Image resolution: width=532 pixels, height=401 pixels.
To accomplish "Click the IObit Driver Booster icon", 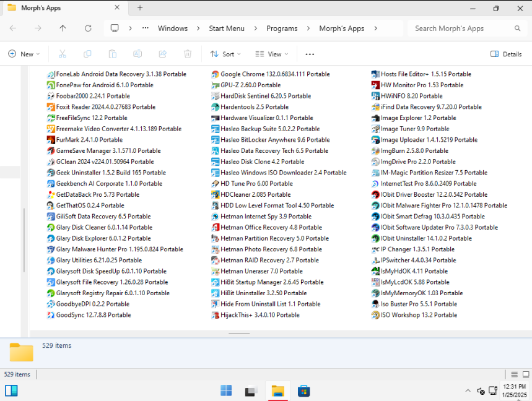I will (x=375, y=194).
